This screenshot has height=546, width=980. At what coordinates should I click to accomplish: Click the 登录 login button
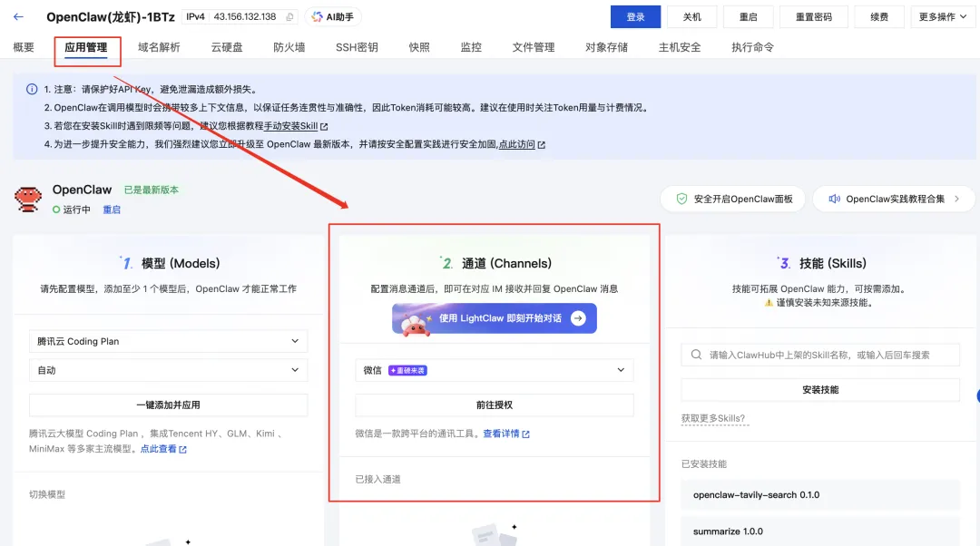tap(635, 17)
